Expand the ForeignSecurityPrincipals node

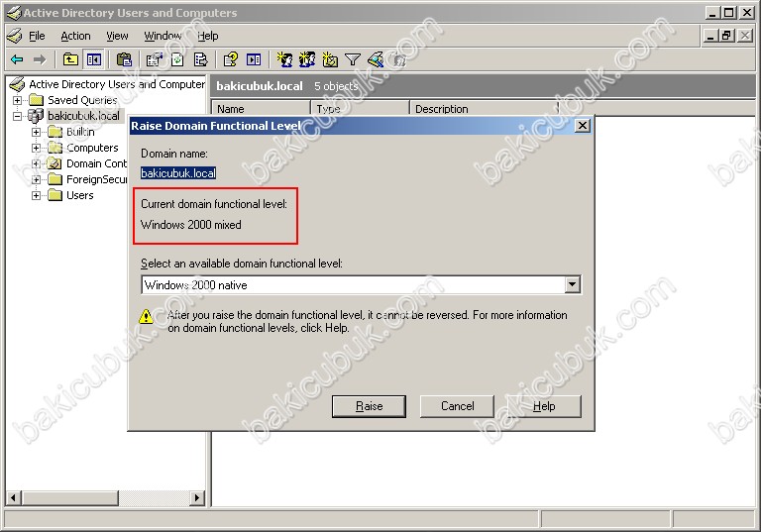36,179
